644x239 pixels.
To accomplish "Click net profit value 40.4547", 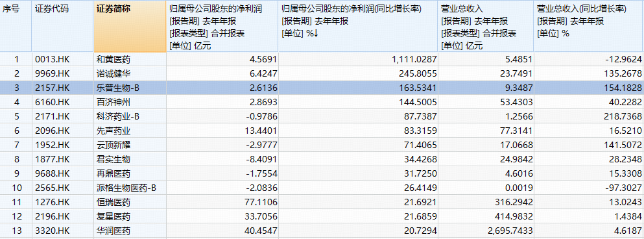I will pos(261,231).
